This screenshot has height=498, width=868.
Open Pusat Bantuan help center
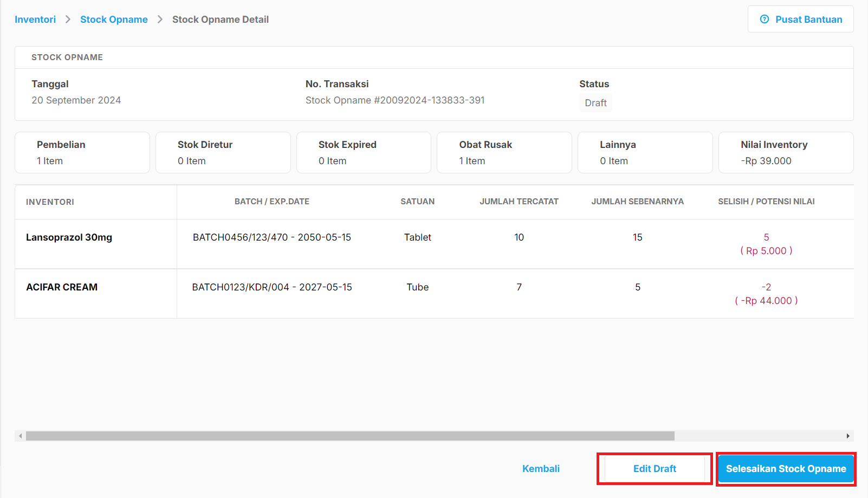[801, 20]
